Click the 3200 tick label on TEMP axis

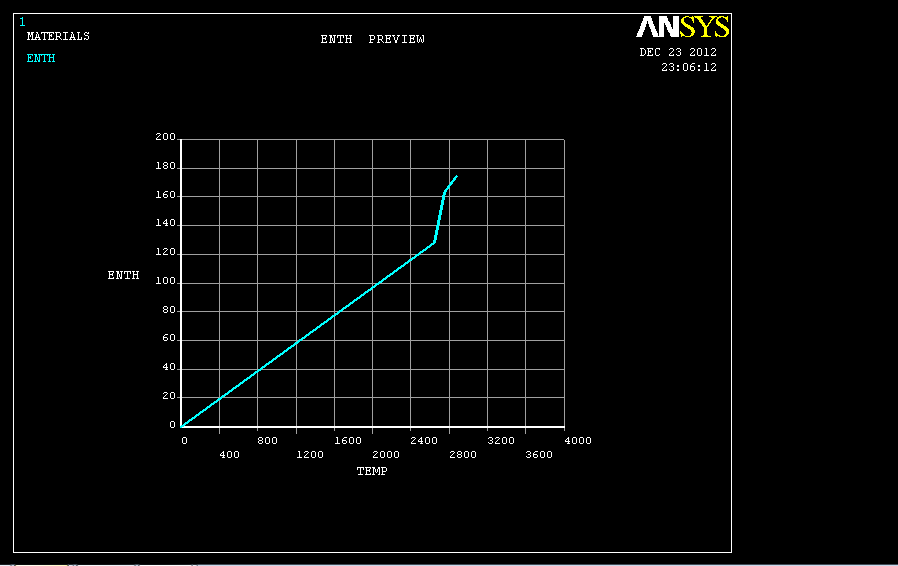coord(501,441)
